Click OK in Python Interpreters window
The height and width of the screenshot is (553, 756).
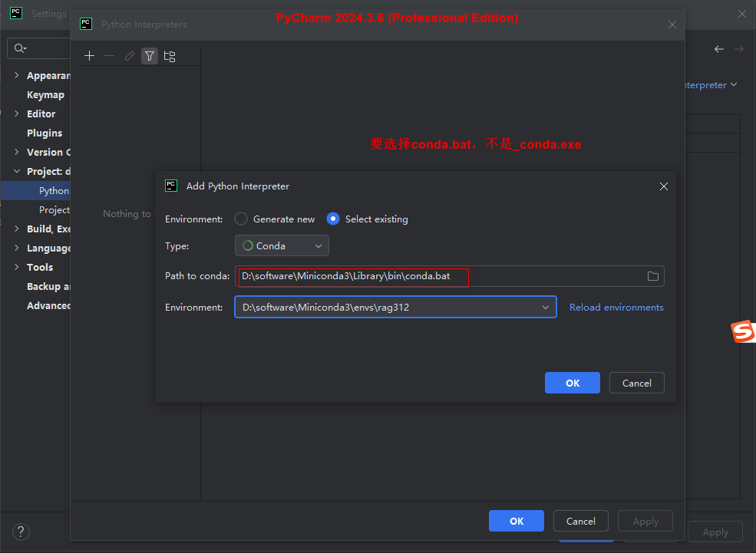coord(517,522)
